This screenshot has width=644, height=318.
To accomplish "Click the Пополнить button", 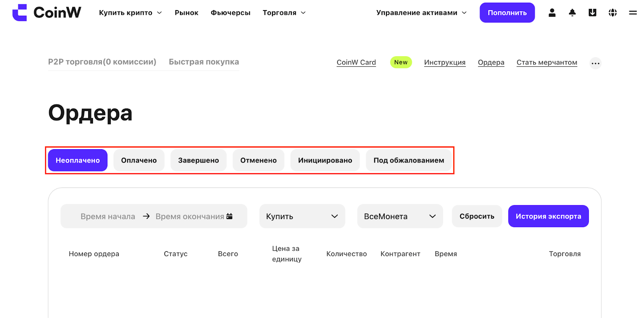I will point(507,13).
